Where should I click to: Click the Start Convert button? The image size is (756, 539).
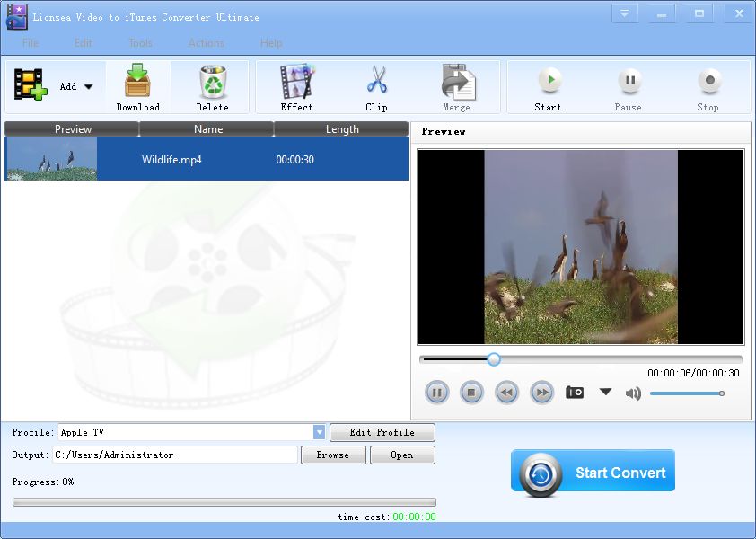593,473
